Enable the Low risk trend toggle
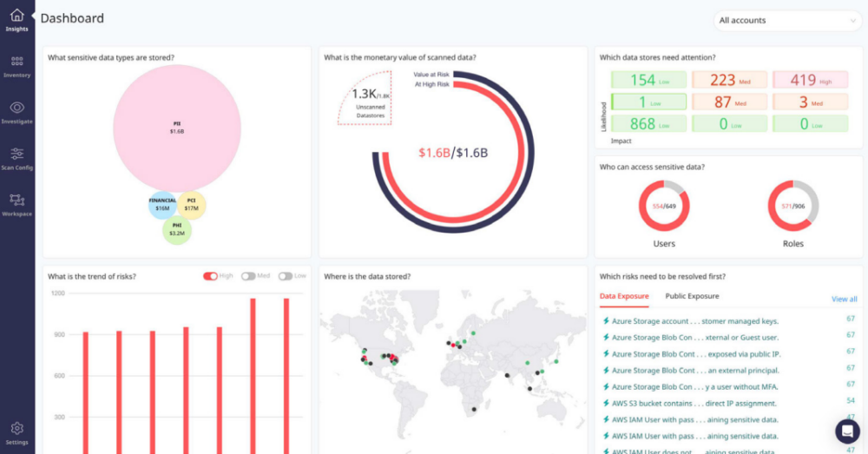This screenshot has height=454, width=868. [286, 276]
